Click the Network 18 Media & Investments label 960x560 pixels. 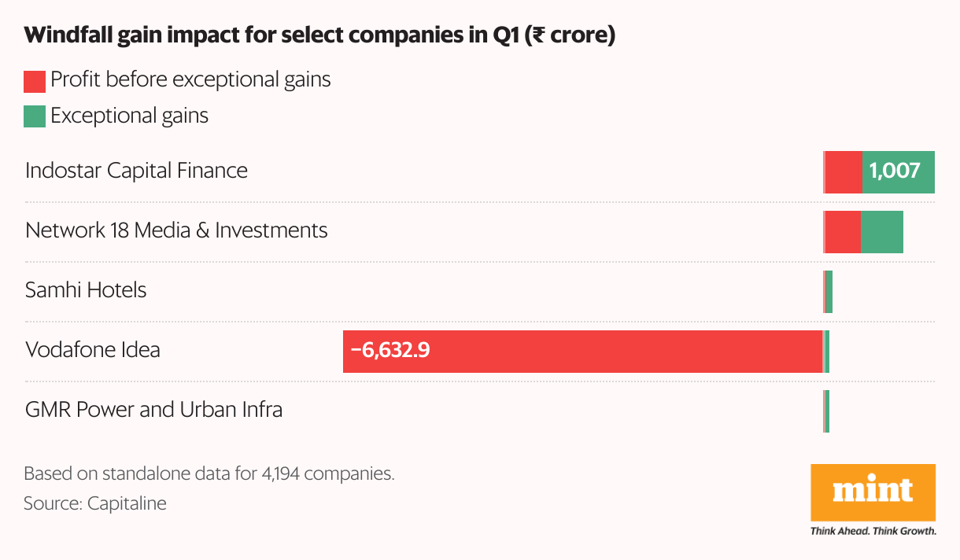176,230
